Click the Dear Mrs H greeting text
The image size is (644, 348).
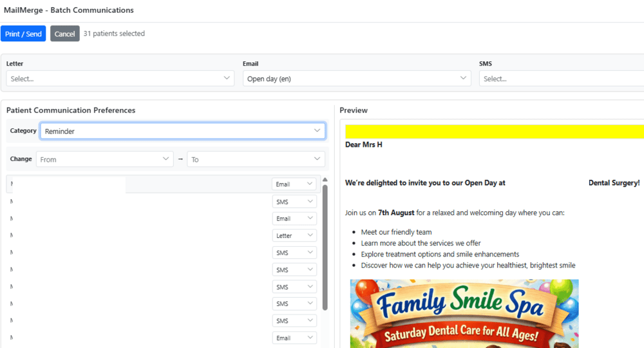(x=363, y=144)
